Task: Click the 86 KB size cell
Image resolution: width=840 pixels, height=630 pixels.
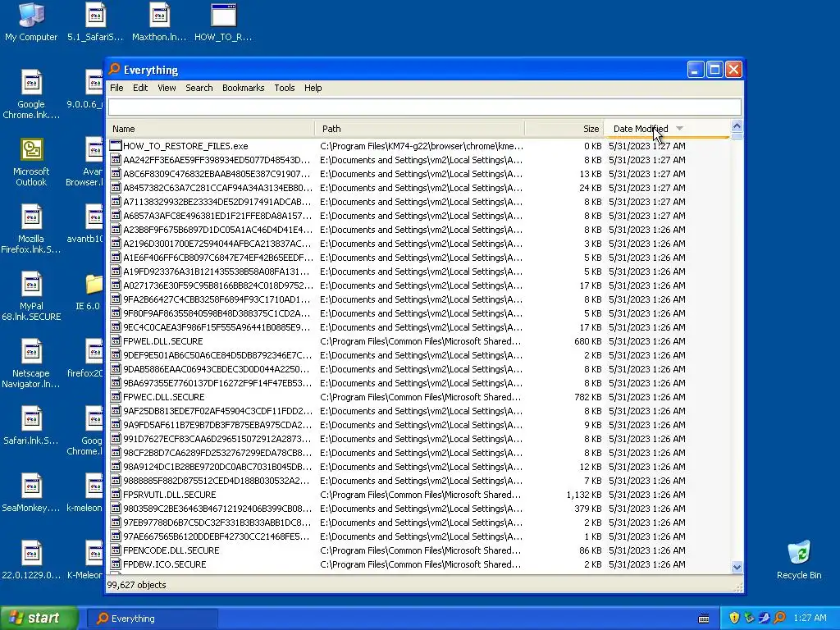Action: (x=591, y=550)
